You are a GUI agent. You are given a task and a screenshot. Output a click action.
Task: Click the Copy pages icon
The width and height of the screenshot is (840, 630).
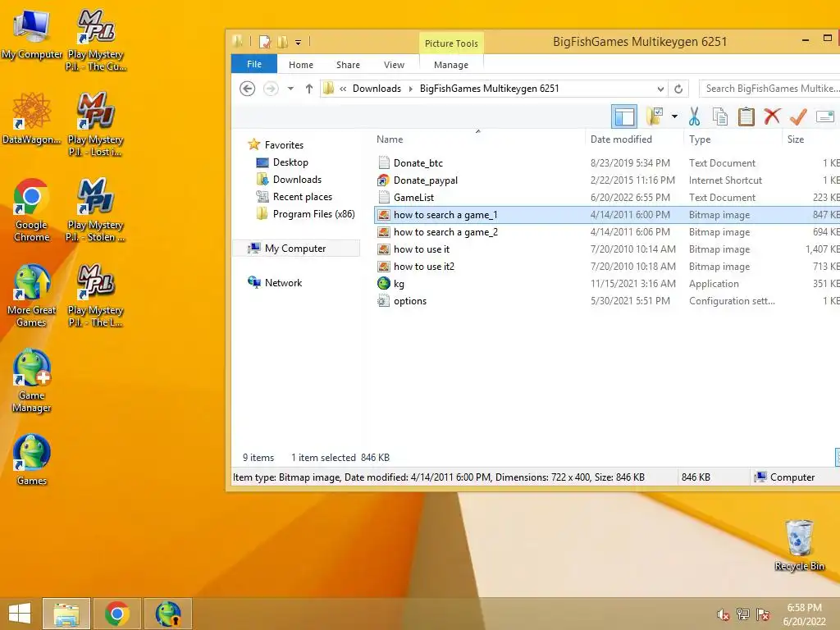click(x=720, y=116)
